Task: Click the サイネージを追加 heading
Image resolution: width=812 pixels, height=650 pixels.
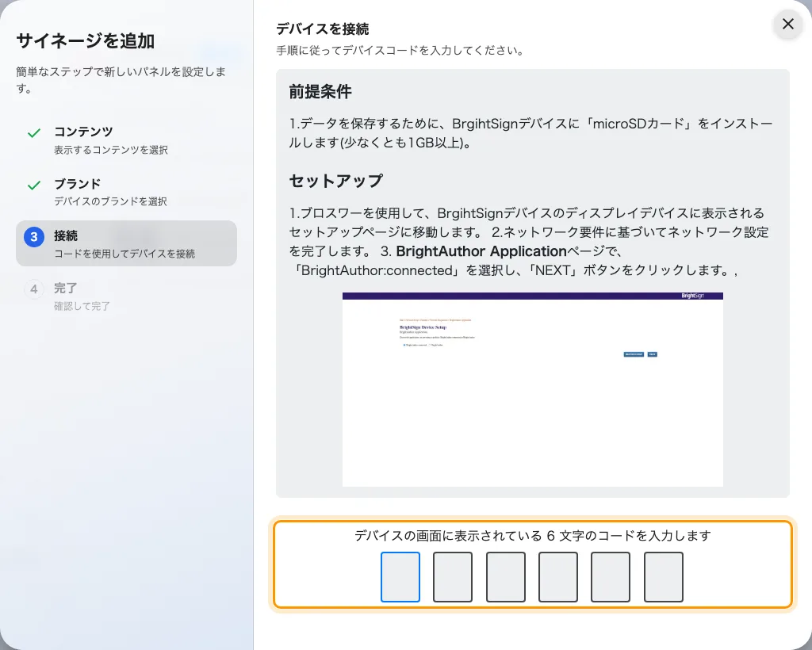Action: pos(86,41)
